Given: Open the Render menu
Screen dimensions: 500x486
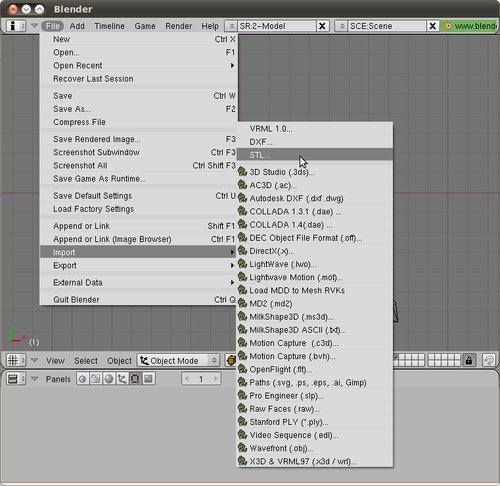Looking at the screenshot, I should tap(179, 26).
